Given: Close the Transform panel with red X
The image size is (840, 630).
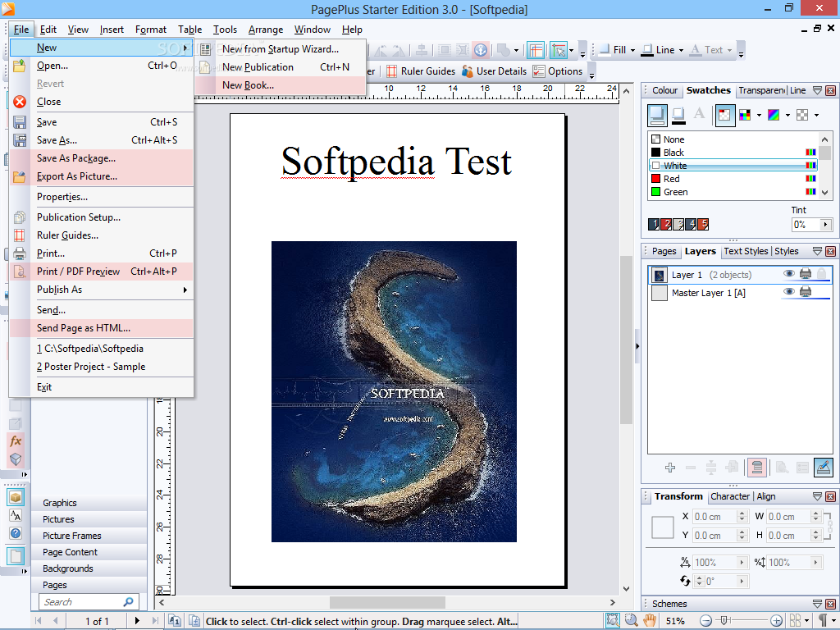Looking at the screenshot, I should pyautogui.click(x=831, y=496).
